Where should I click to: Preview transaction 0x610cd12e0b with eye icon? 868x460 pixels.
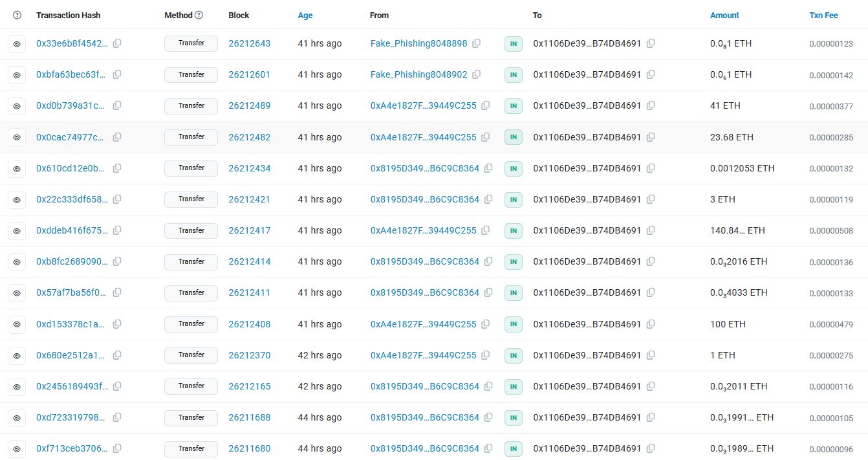coord(17,168)
